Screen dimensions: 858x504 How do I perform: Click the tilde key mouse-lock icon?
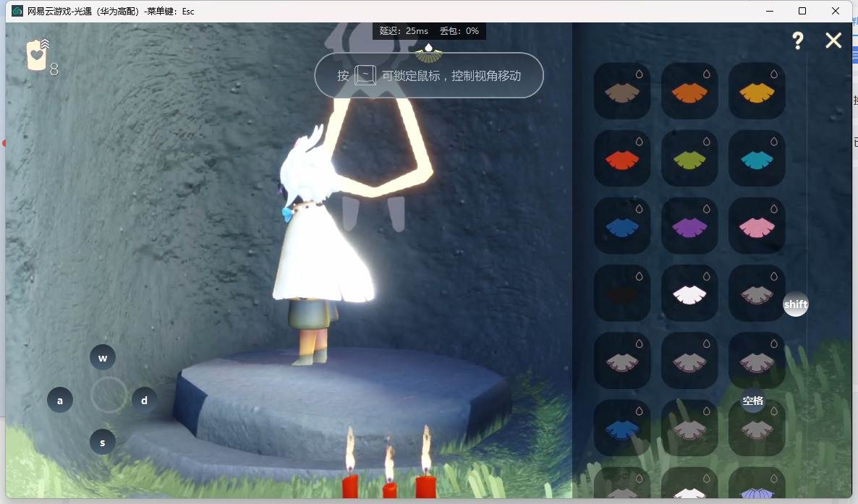(365, 75)
